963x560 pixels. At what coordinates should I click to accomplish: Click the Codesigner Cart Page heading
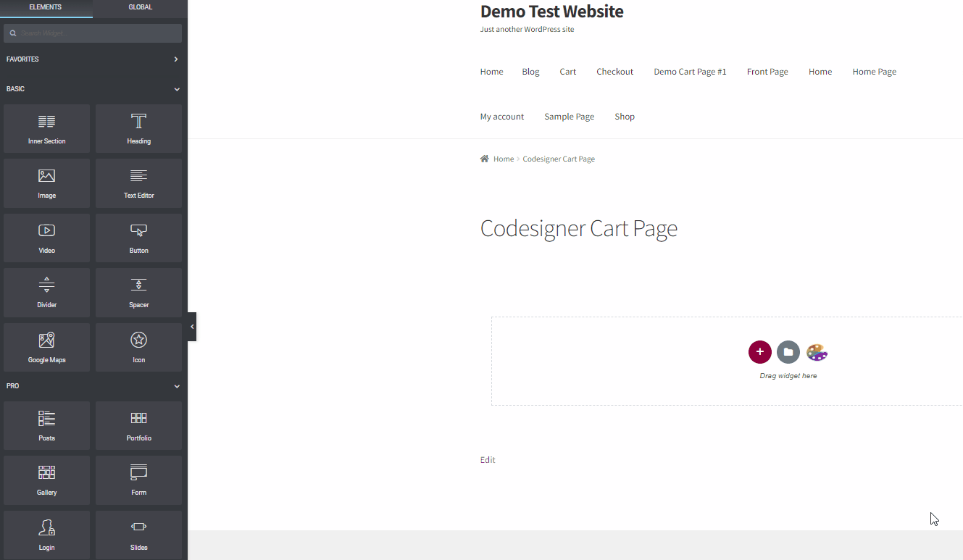coord(579,228)
